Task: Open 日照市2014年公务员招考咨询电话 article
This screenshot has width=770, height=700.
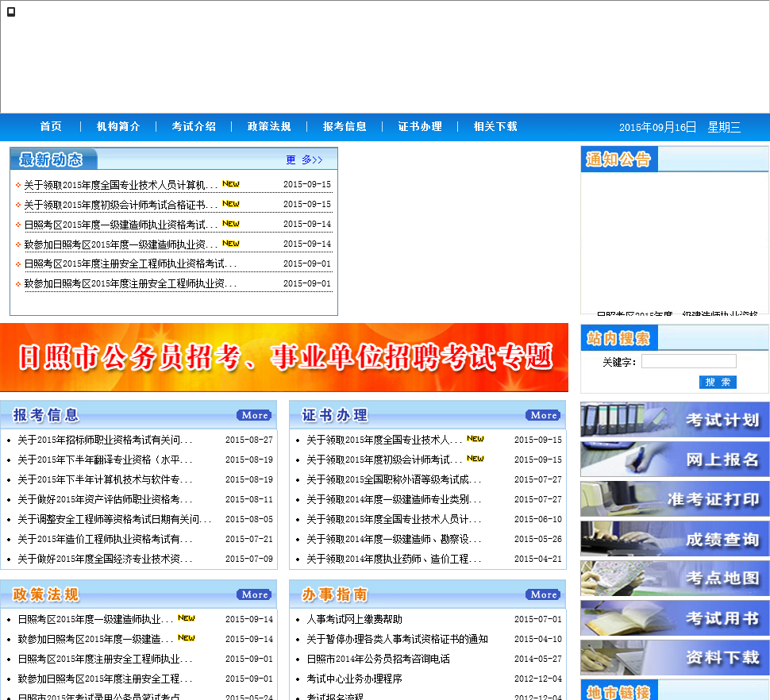Action: pos(378,660)
